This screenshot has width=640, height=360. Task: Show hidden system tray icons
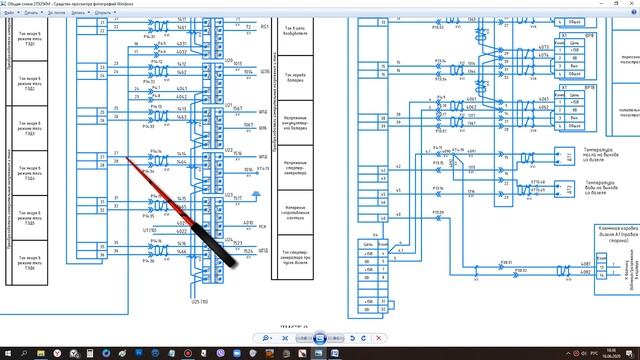[568, 353]
